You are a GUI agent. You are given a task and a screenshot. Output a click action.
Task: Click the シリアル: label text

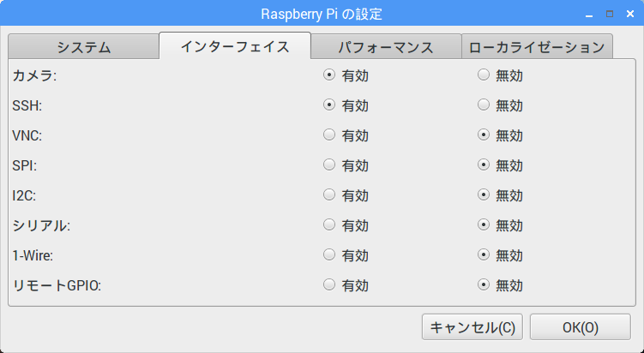41,225
